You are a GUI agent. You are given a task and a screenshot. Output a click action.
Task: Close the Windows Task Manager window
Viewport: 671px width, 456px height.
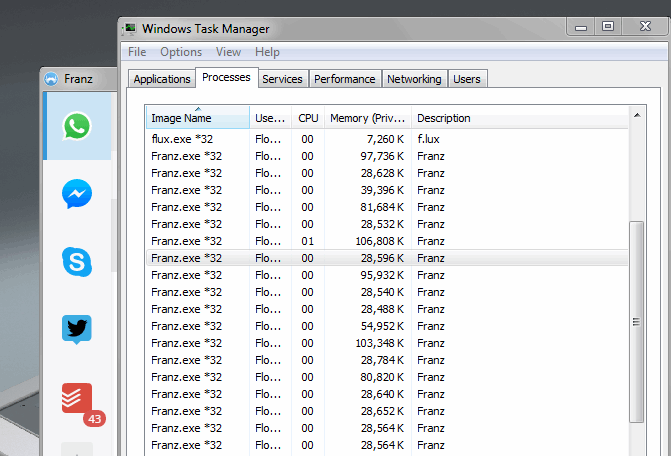[645, 27]
